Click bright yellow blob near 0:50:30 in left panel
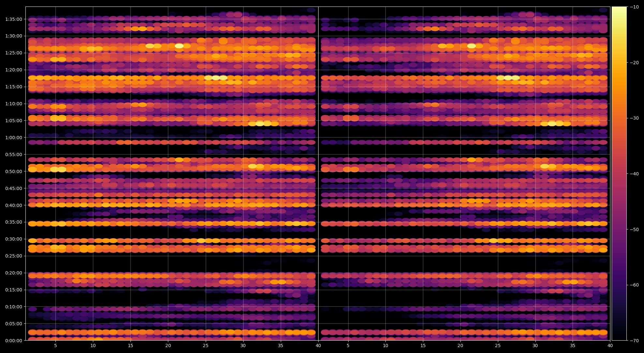 click(x=58, y=169)
